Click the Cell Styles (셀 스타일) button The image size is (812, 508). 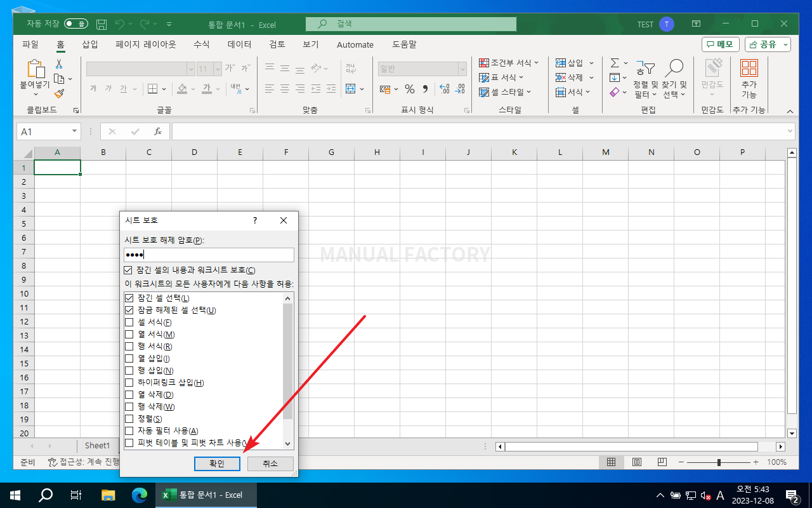point(505,92)
